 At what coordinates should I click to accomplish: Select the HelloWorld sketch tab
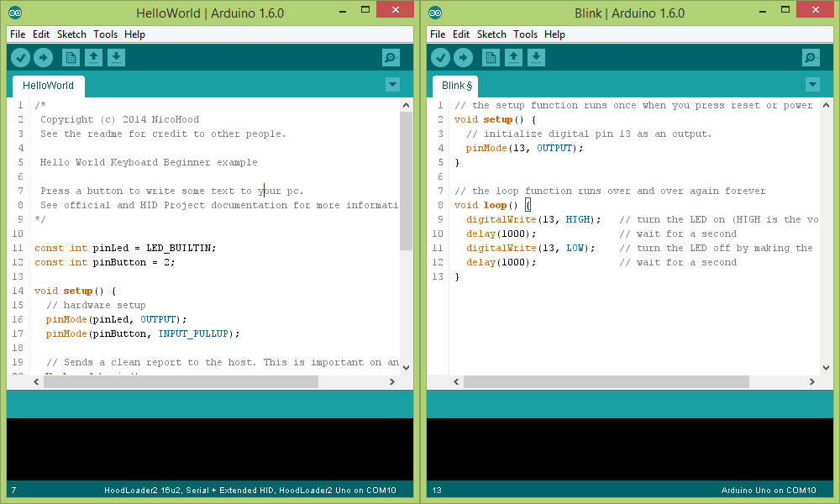[48, 85]
